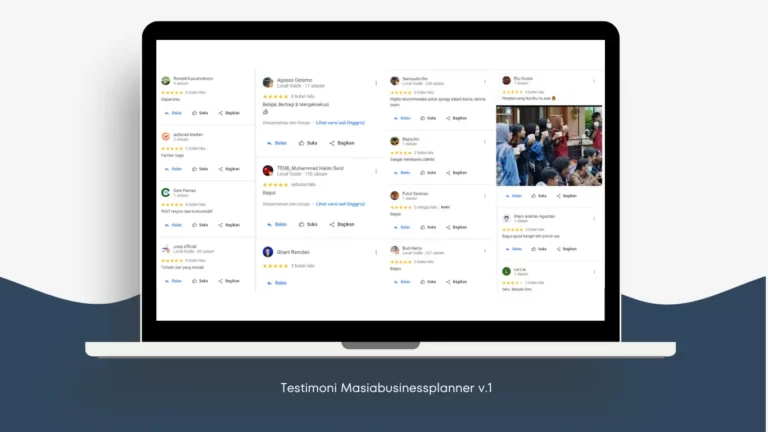Open more options for the review with photo

tap(594, 81)
